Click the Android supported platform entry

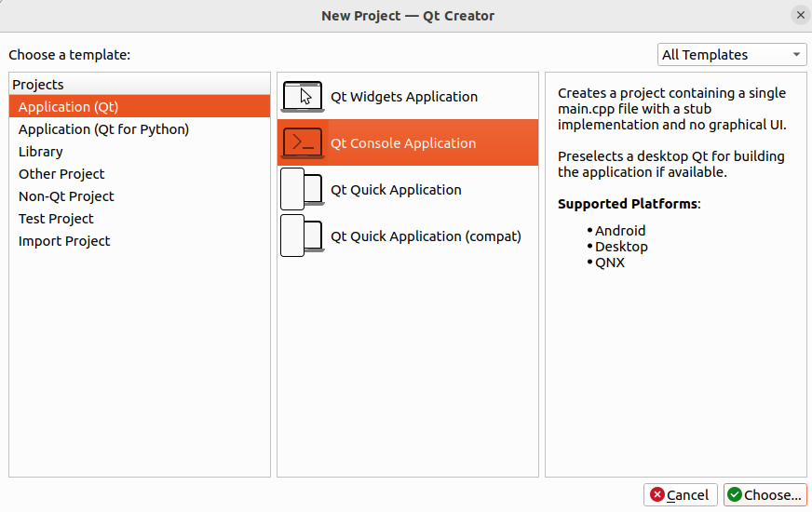coord(620,230)
